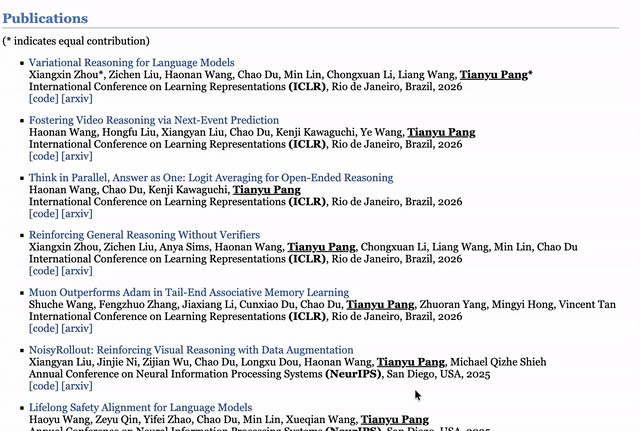Open Reinforcing General Reasoning Without Verifiers
Screen dimensions: 640x431
[144, 235]
